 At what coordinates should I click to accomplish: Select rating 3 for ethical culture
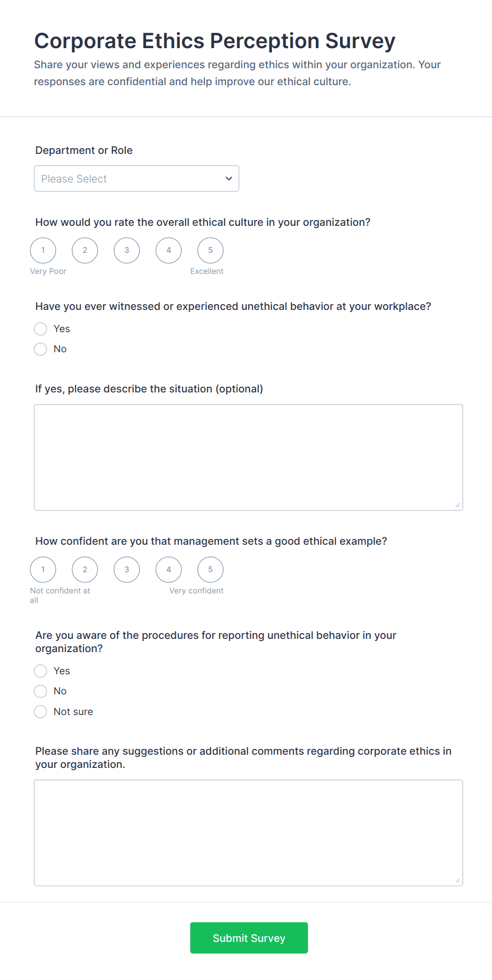point(126,250)
